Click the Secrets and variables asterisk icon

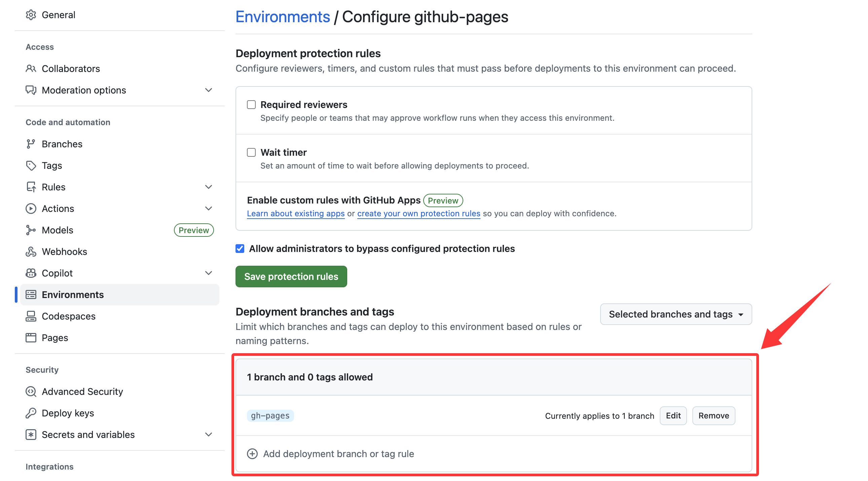(x=31, y=435)
